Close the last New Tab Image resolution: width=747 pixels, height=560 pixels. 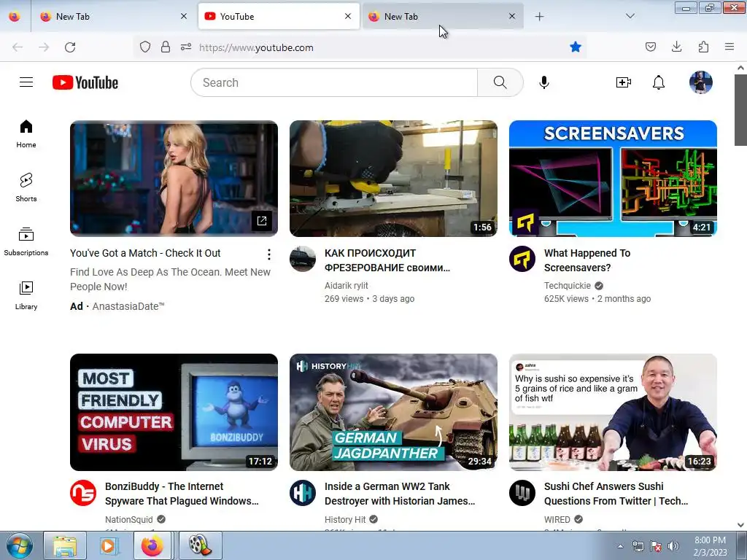point(512,16)
